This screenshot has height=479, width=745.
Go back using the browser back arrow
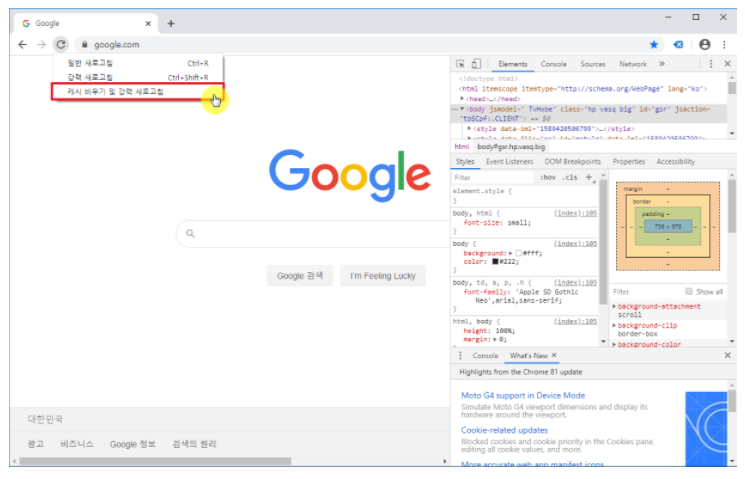coord(22,45)
